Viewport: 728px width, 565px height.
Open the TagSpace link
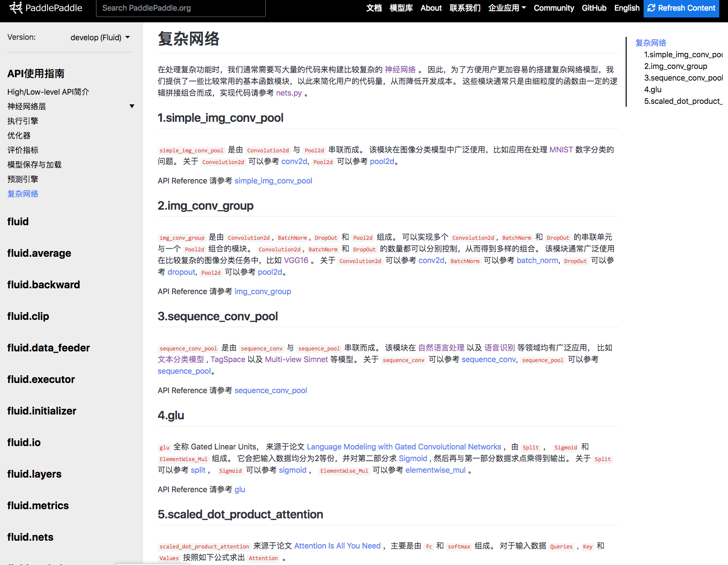[x=228, y=359]
